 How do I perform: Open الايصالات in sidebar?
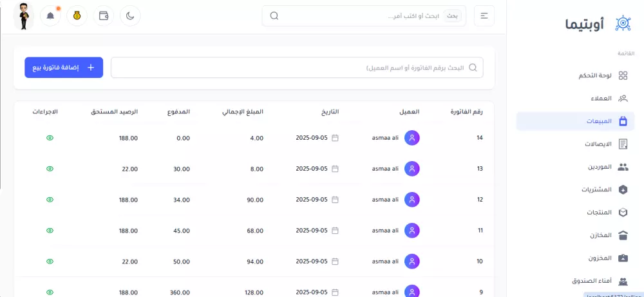575,144
